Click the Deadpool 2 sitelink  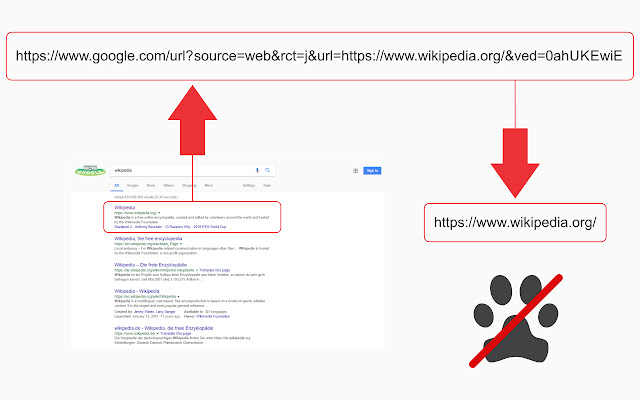[x=123, y=227]
